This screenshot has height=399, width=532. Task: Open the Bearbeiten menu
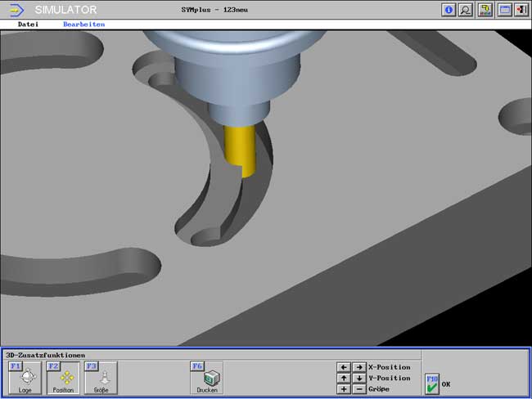pos(83,25)
